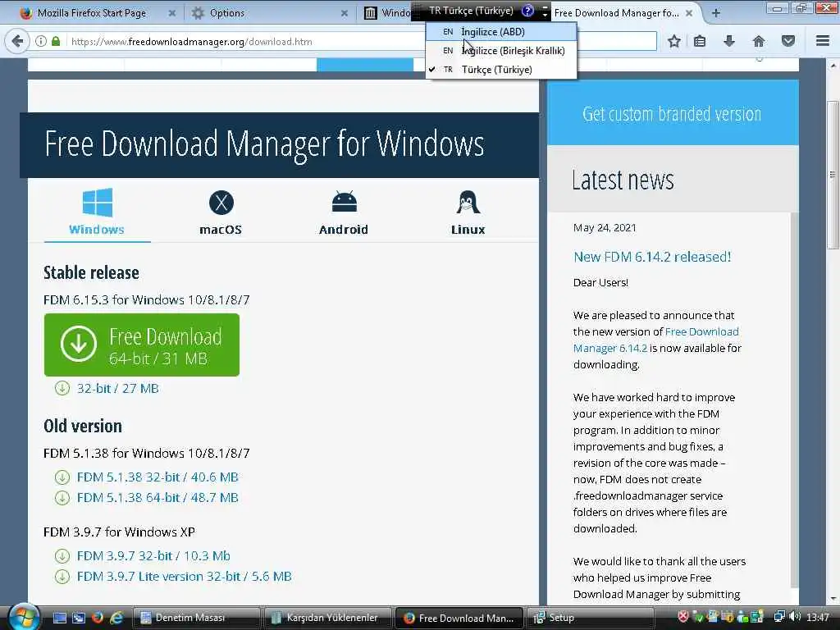This screenshot has width=840, height=630.
Task: Switch to Setup taskbar window
Action: tap(589, 618)
